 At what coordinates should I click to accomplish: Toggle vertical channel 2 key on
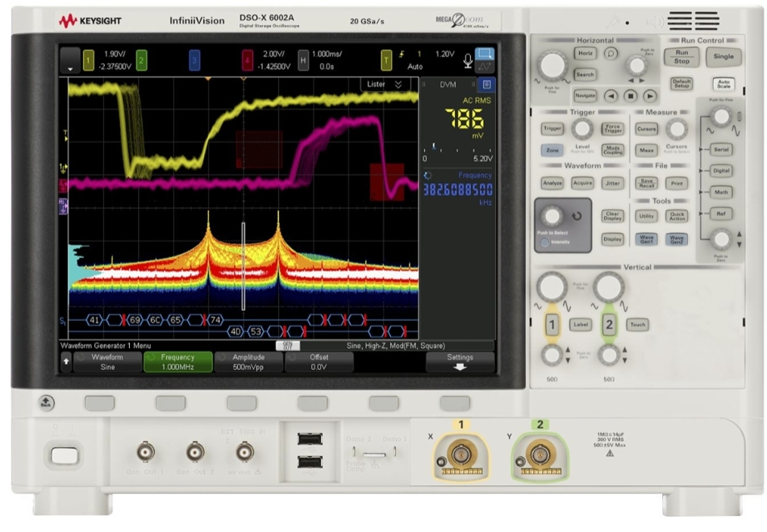[x=609, y=324]
